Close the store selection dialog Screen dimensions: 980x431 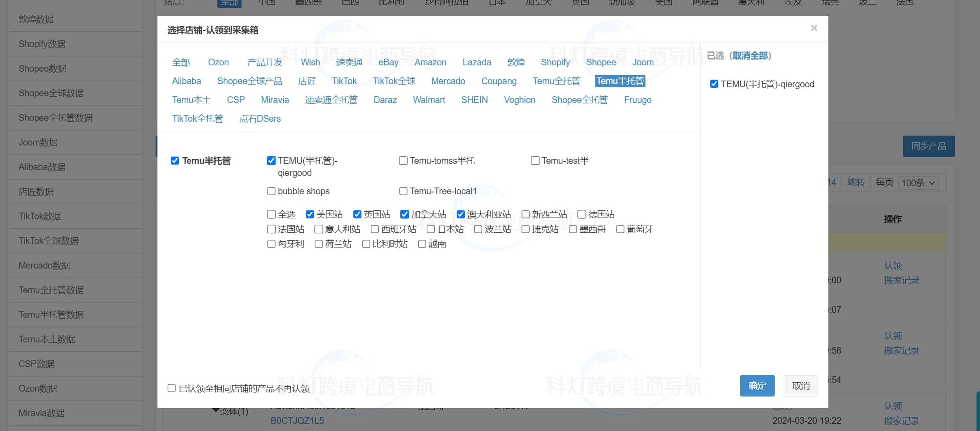pos(814,28)
